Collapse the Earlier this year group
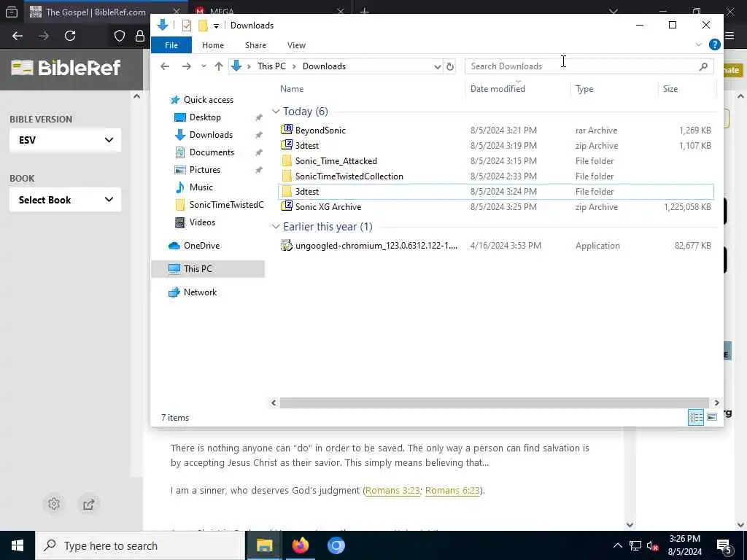The width and height of the screenshot is (747, 560). [275, 227]
